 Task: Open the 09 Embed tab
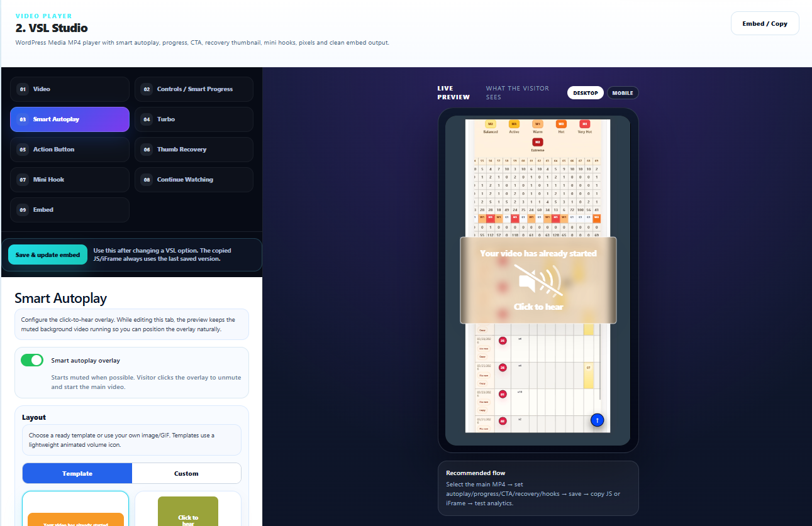tap(70, 210)
